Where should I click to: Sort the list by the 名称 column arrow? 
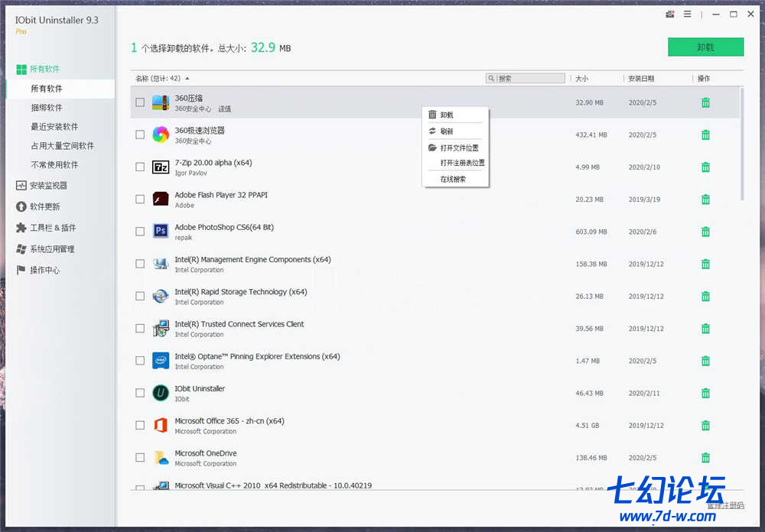point(187,79)
